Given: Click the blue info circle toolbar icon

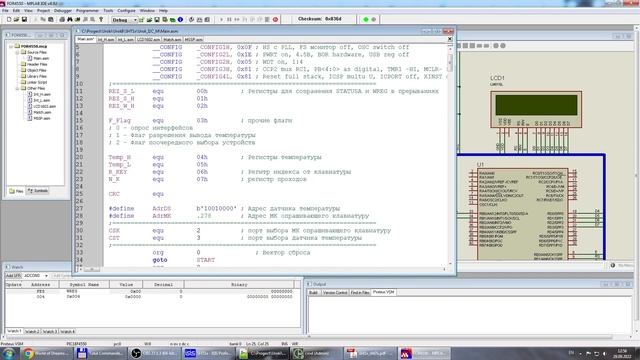Looking at the screenshot, I should click(180, 19).
